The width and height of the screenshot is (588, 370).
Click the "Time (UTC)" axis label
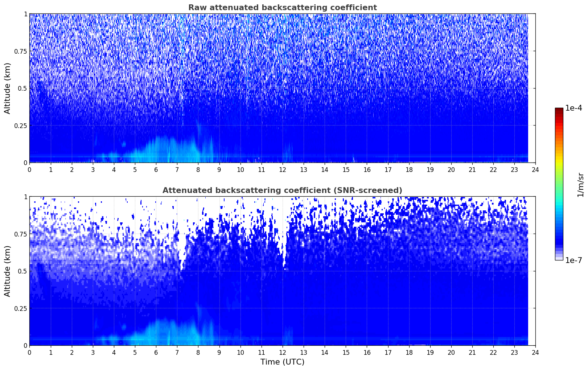click(x=282, y=362)
